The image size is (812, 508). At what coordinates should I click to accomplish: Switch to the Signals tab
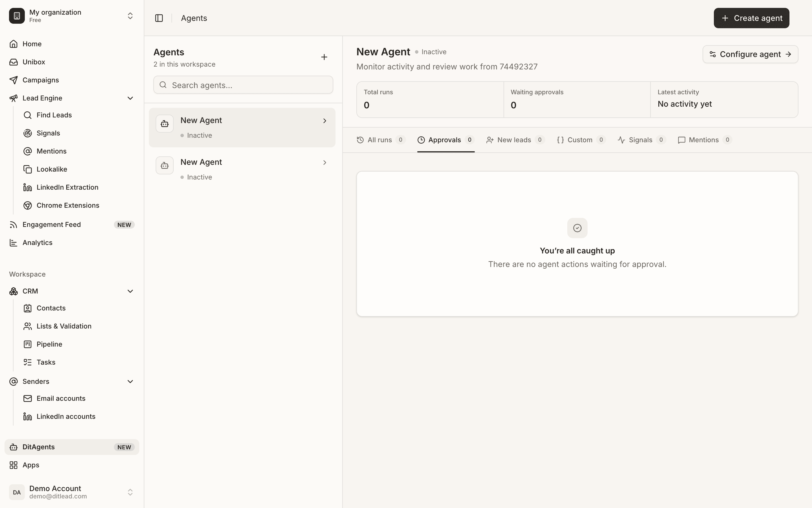tap(642, 140)
